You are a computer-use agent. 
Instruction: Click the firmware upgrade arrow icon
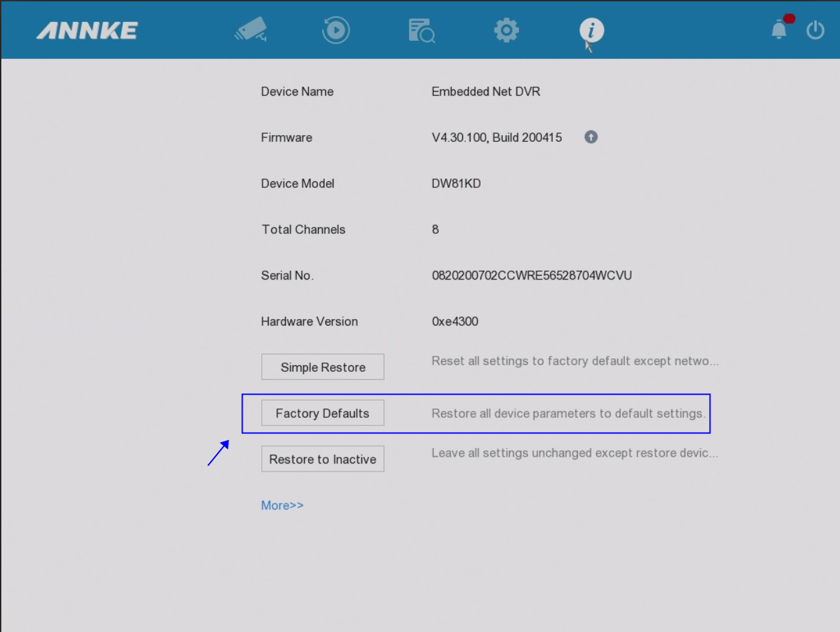coord(591,137)
